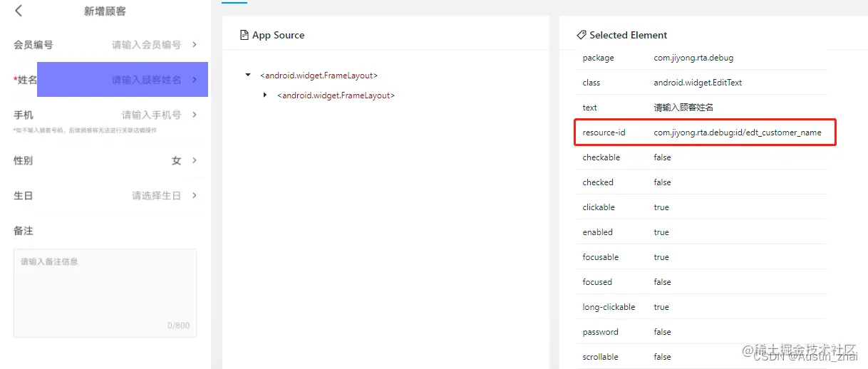Click the 备注 label
This screenshot has width=868, height=369.
click(23, 231)
